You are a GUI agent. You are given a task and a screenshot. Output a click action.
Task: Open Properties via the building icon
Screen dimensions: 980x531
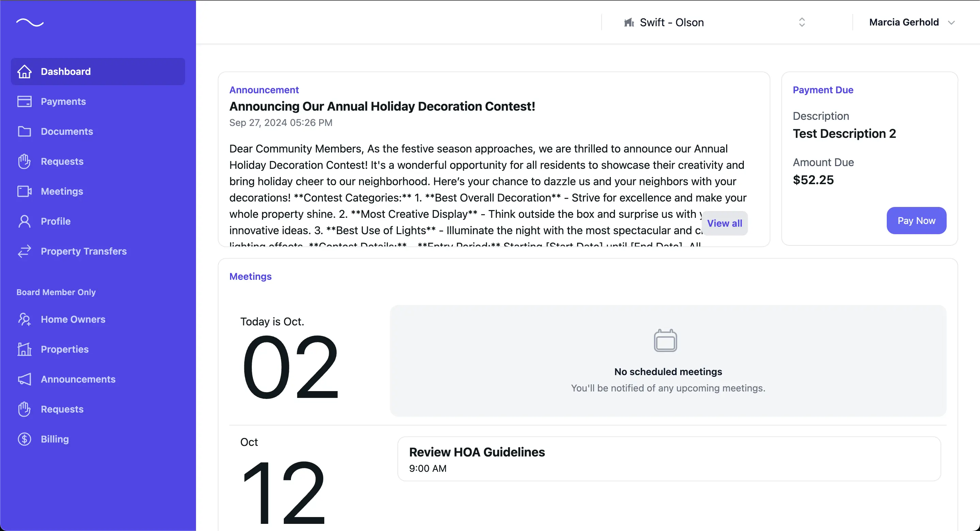[24, 349]
